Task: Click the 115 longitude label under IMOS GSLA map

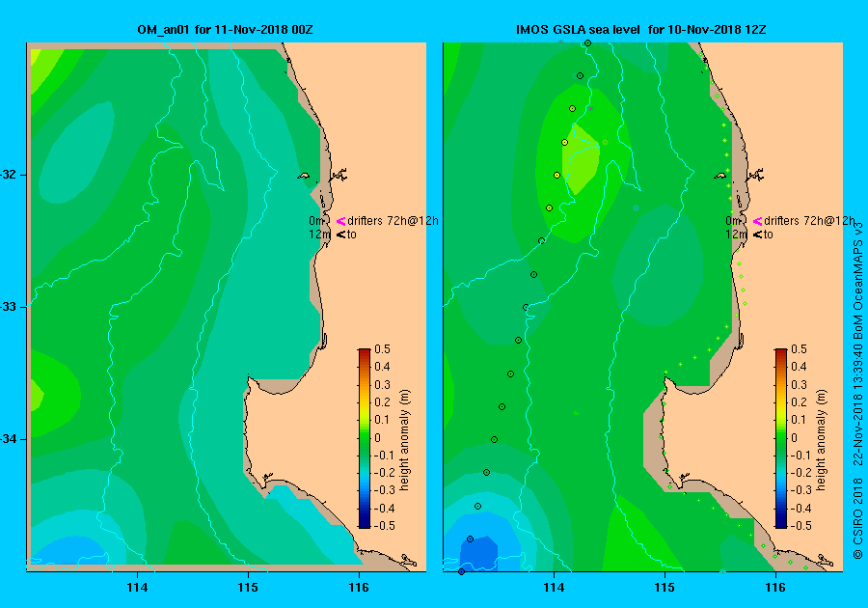Action: click(x=665, y=588)
